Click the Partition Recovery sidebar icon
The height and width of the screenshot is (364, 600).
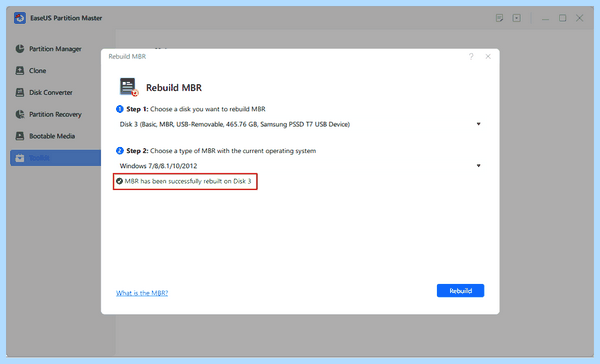point(20,114)
